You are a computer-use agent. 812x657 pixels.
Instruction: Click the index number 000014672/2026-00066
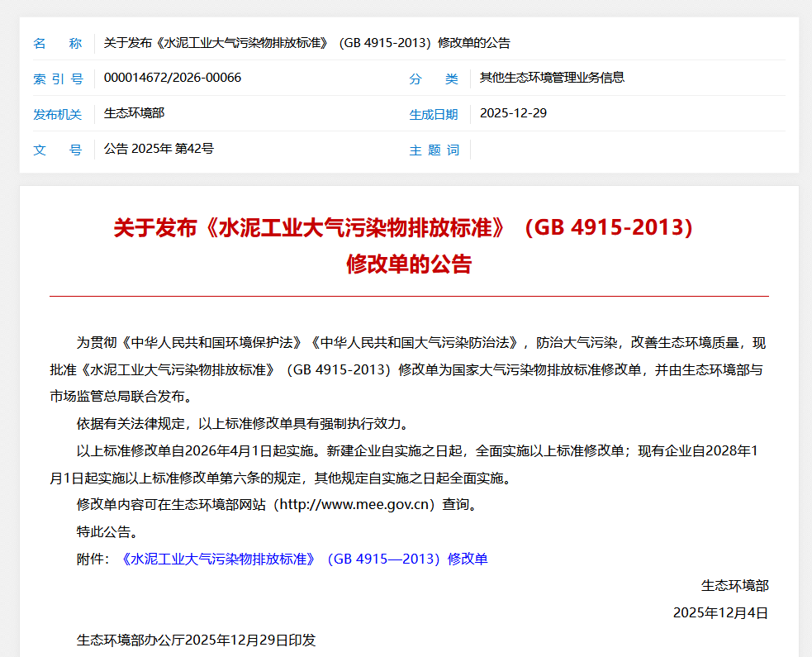point(173,78)
